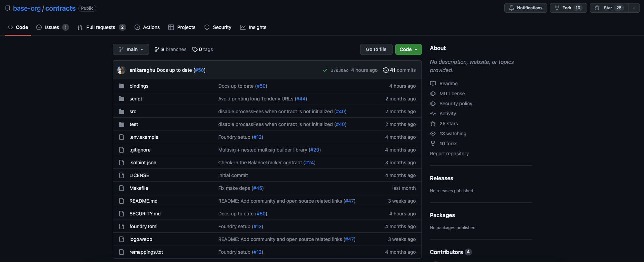This screenshot has width=644, height=262.
Task: Click the scale icon next to Security policy
Action: pyautogui.click(x=433, y=104)
